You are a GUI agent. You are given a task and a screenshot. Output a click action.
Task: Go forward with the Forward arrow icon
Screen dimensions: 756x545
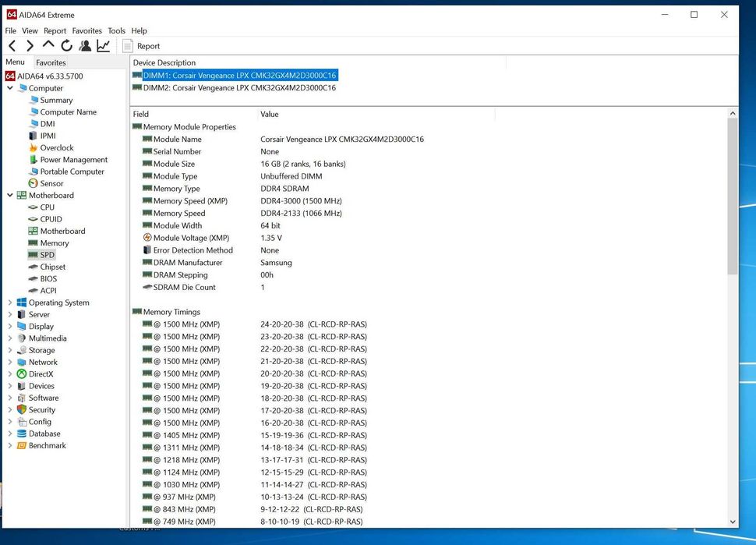point(30,46)
